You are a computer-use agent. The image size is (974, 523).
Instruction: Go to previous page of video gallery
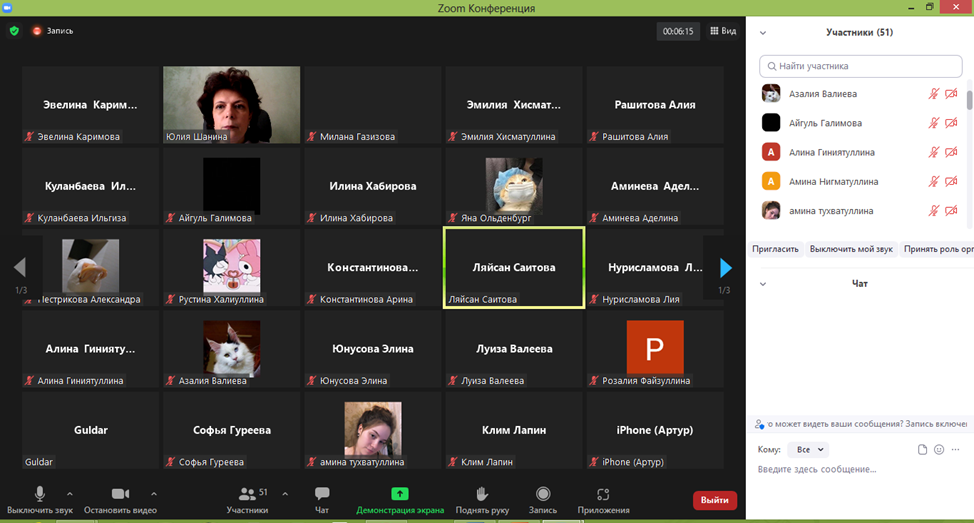pos(19,268)
